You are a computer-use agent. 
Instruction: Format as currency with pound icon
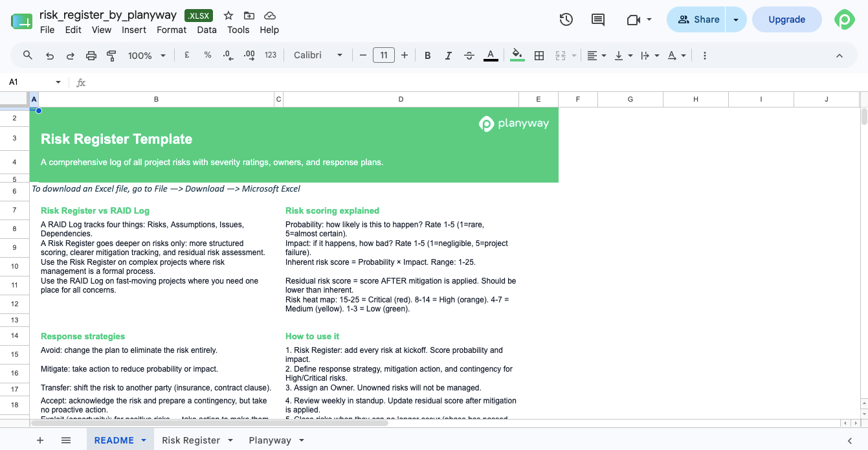(187, 56)
